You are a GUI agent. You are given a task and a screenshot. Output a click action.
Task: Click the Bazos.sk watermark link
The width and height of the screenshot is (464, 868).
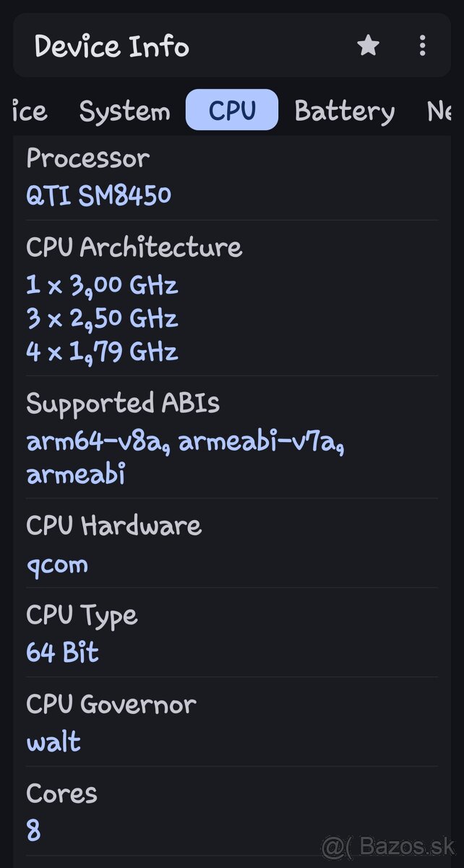tap(389, 845)
